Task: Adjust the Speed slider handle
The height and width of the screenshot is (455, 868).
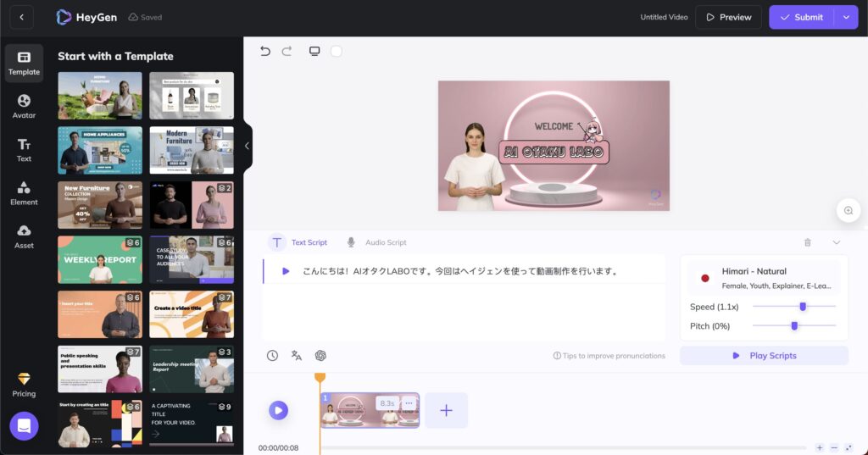Action: 803,307
